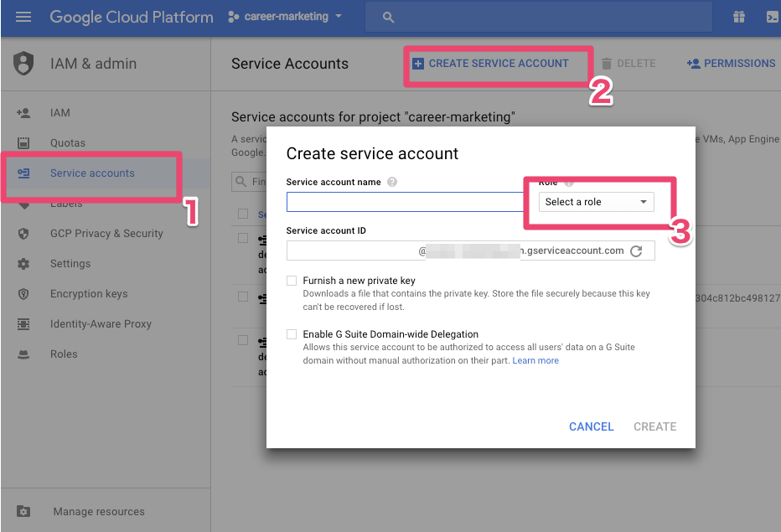
Task: Enable G Suite Domain-wide Delegation
Action: [x=291, y=334]
